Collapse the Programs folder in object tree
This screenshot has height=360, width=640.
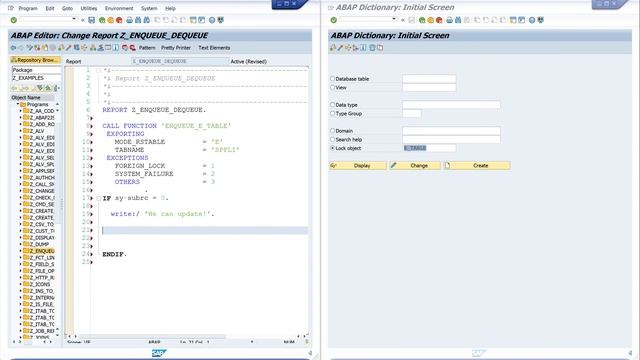18,104
